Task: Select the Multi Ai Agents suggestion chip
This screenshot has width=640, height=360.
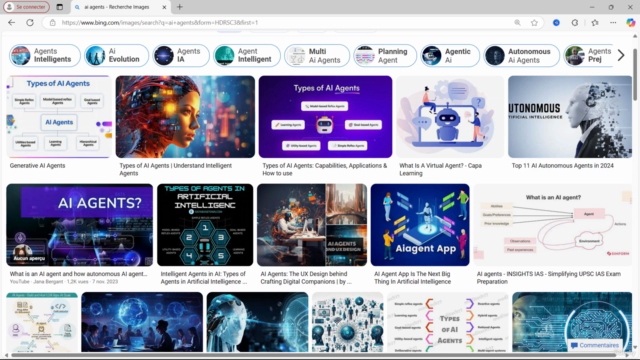Action: [317, 55]
